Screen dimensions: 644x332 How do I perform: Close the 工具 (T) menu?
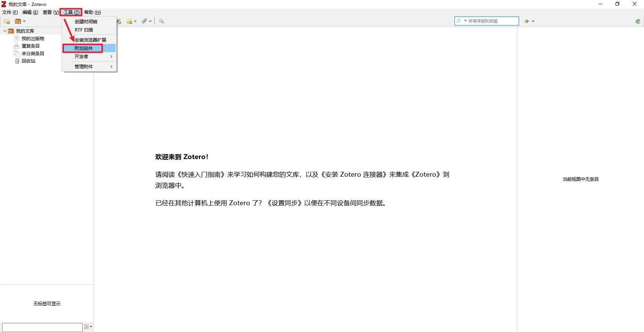(x=71, y=12)
